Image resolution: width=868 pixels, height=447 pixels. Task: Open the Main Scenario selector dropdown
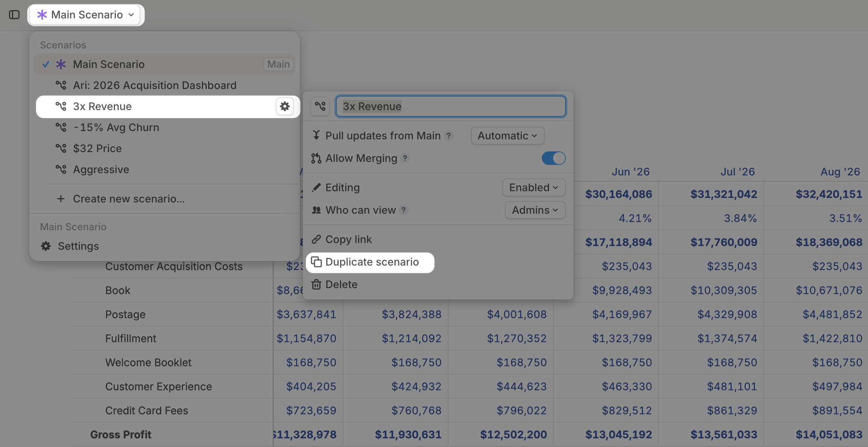pos(86,15)
